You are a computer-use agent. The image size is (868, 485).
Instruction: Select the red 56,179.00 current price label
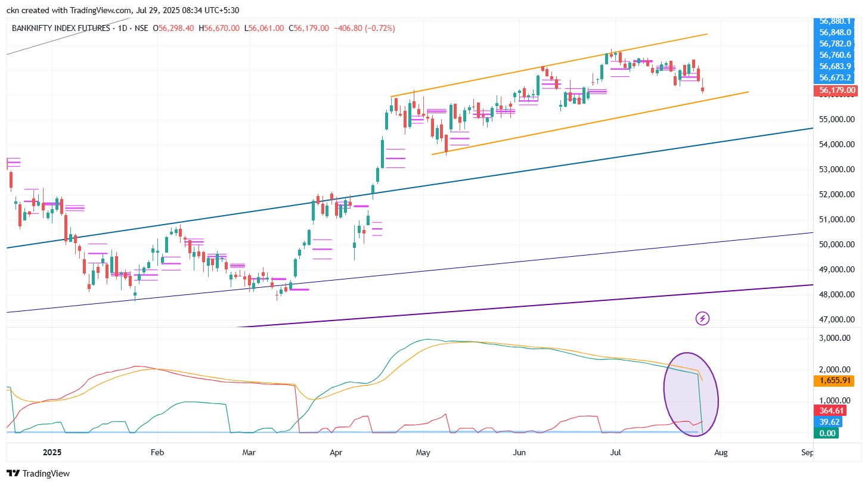837,91
